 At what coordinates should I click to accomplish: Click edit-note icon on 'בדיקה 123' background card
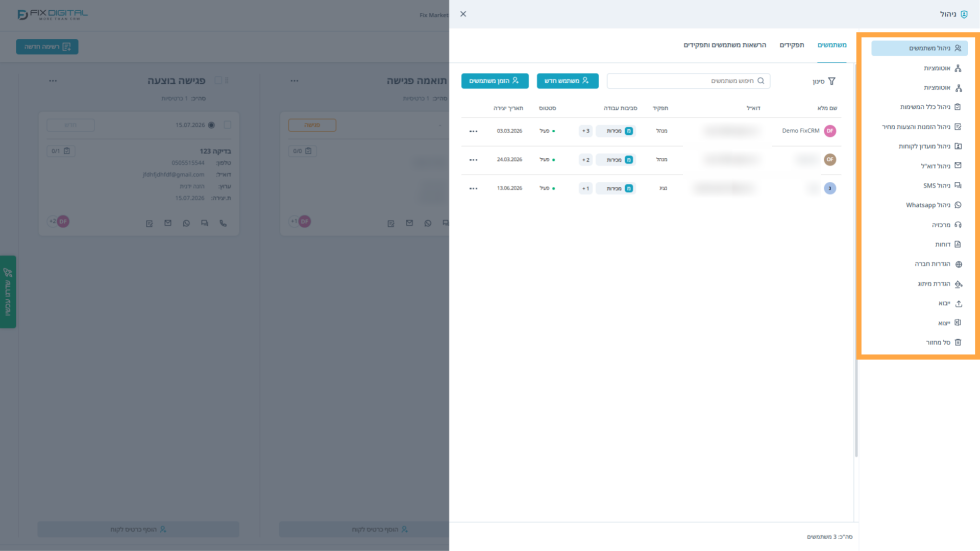click(x=150, y=223)
